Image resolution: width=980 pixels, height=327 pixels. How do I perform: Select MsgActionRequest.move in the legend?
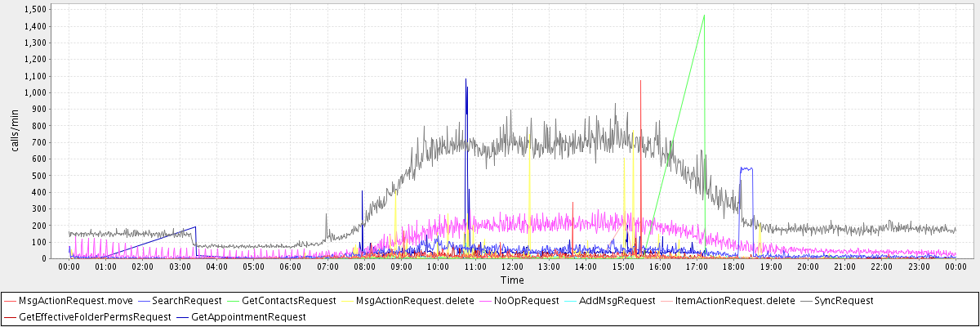(x=75, y=301)
